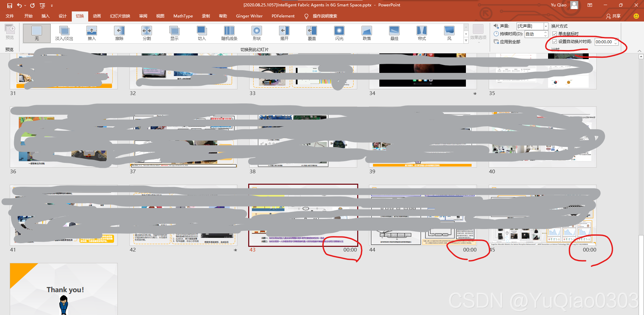Show the previous row of the transition gallery

466,27
